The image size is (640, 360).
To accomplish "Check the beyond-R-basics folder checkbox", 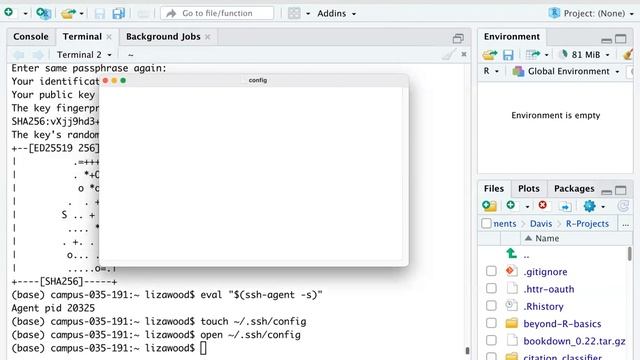I will coord(491,323).
